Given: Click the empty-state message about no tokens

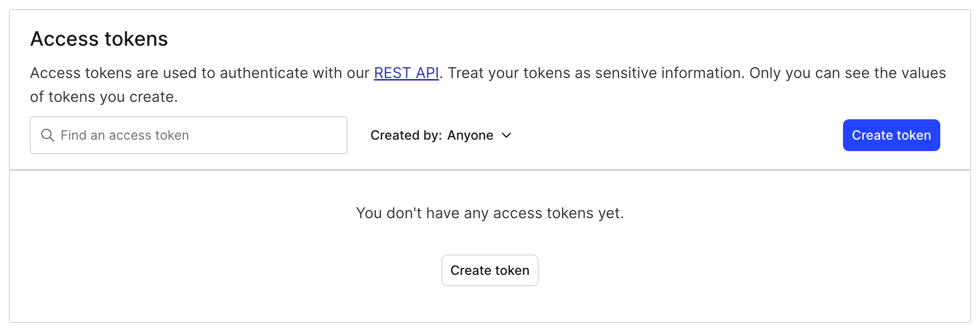Looking at the screenshot, I should [490, 213].
